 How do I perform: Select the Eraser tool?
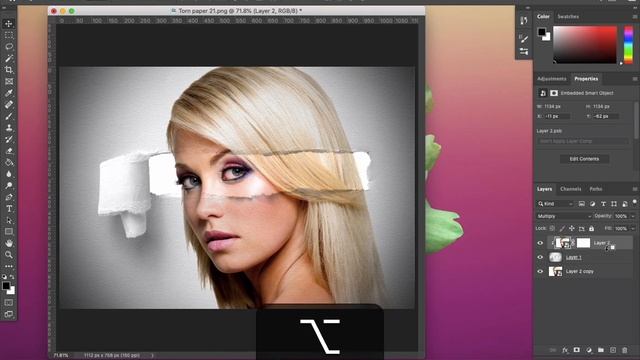[x=9, y=151]
